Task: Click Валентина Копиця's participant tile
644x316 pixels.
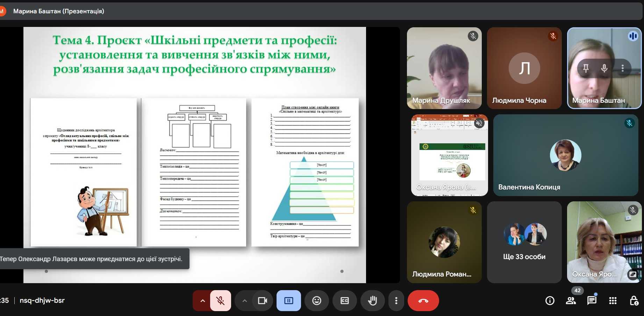Action: tap(565, 155)
